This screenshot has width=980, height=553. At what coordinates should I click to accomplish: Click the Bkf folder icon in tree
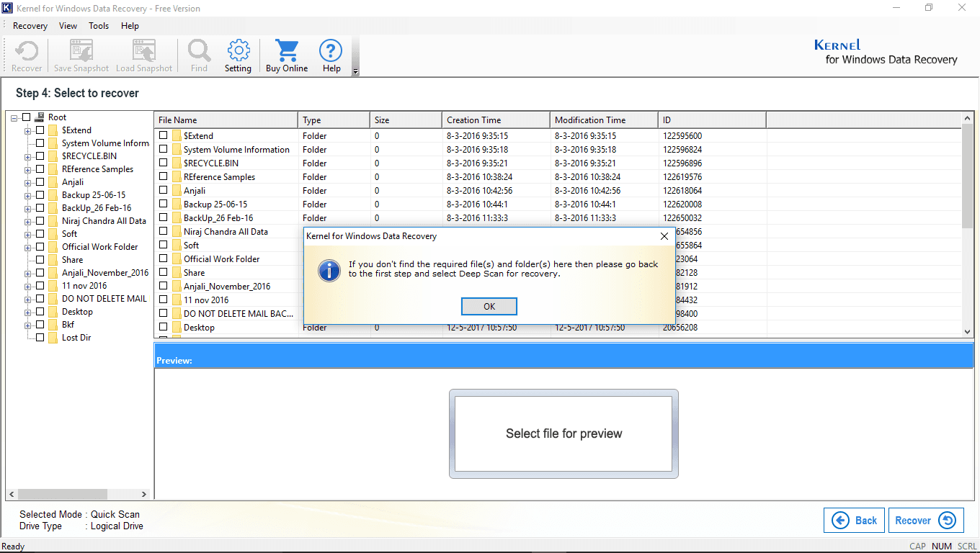[x=53, y=325]
